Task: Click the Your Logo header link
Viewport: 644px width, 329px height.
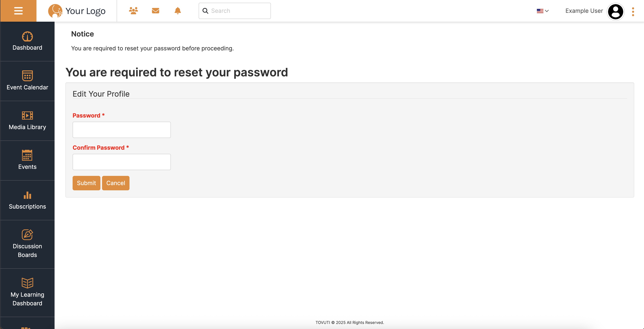Action: click(x=77, y=11)
